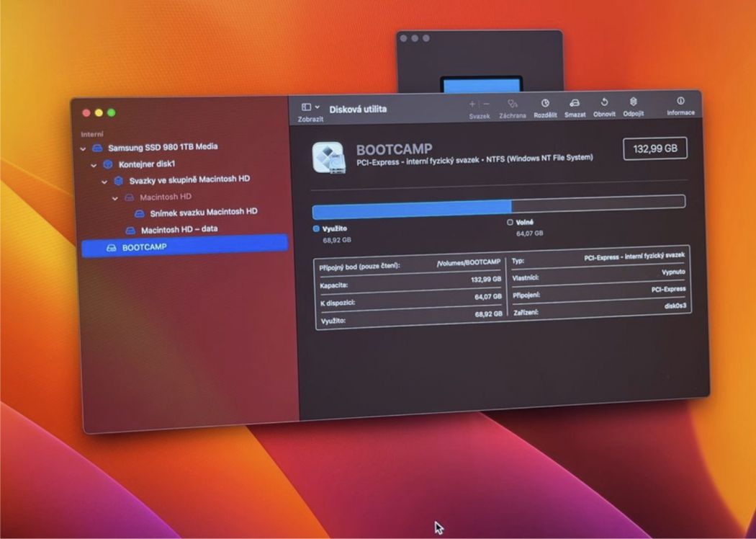Click the Zařízení value disk0s3

pos(675,306)
